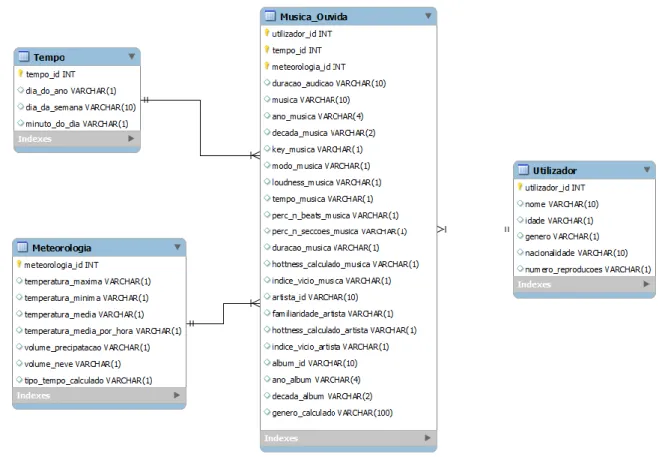The width and height of the screenshot is (659, 457).
Task: Click the Meteorologia table icon
Action: tap(22, 247)
